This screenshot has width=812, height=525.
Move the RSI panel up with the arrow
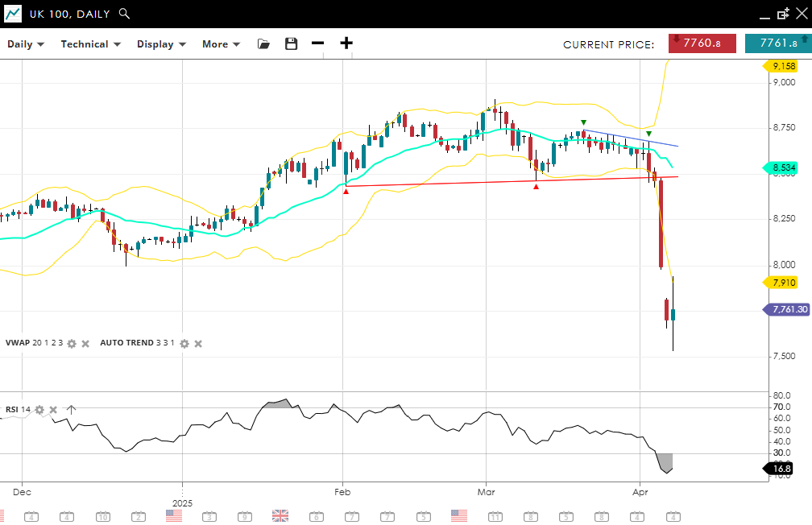[x=71, y=410]
